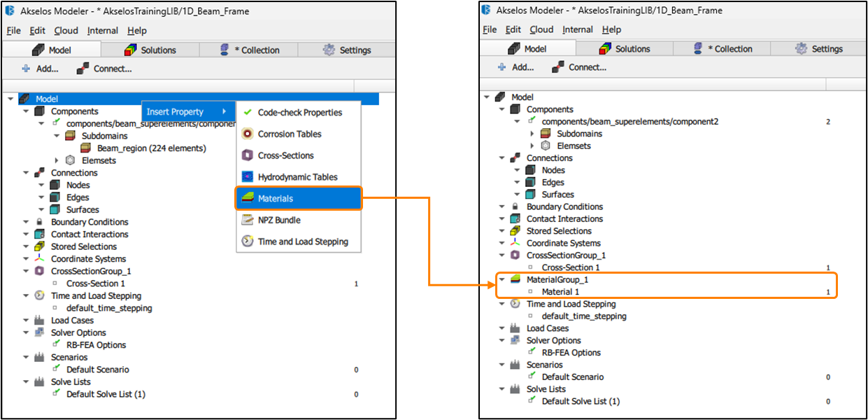Screen dimensions: 868x420
Task: Open the Internal menu in the right window
Action: (x=578, y=29)
